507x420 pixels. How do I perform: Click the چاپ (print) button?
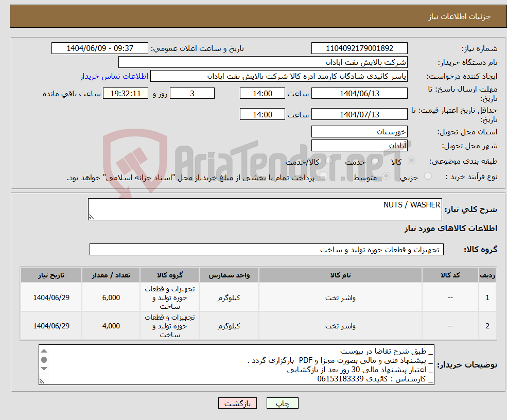(282, 403)
